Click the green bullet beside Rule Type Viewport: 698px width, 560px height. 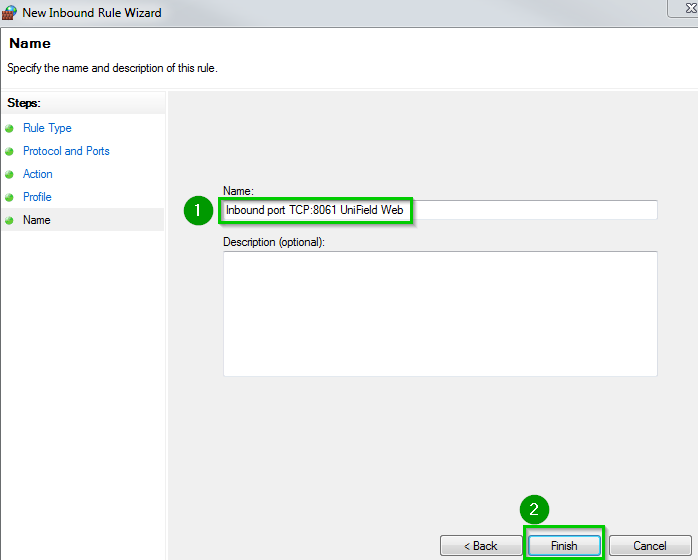point(10,129)
